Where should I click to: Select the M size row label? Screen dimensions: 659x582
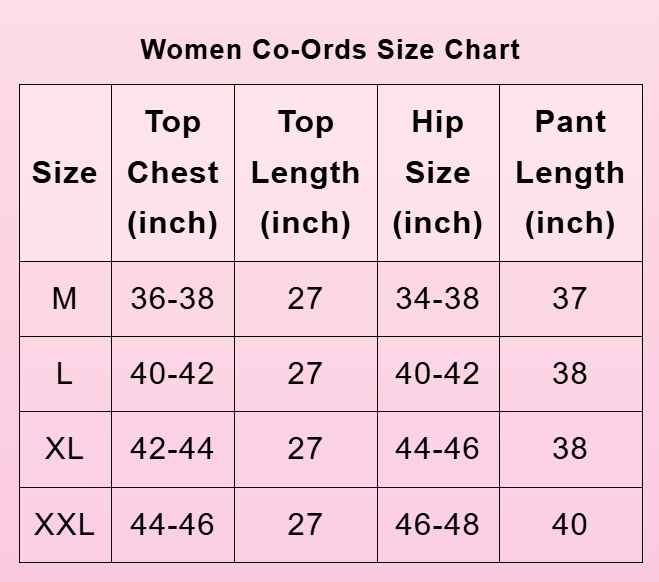64,298
